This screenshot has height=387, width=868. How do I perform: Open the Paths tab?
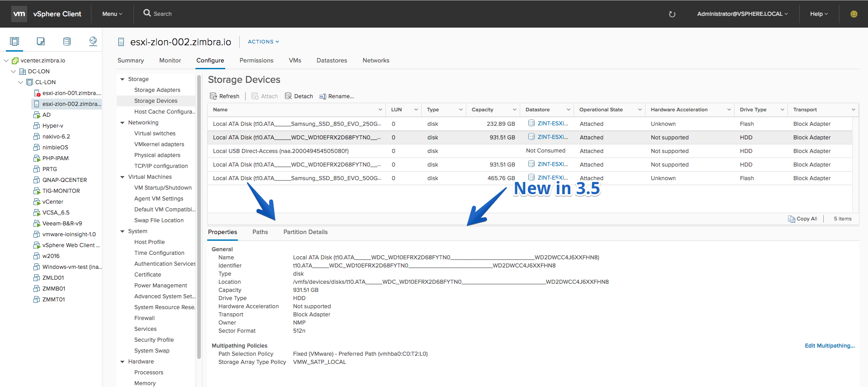point(260,232)
